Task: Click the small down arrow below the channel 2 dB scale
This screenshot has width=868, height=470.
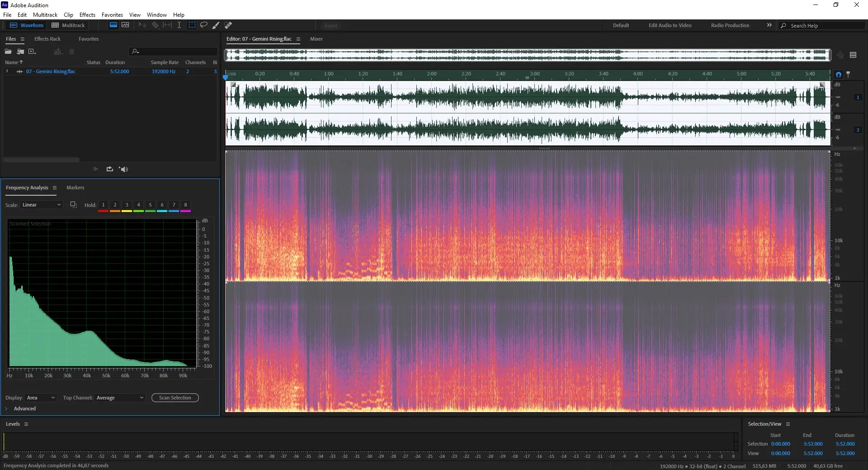Action: pos(854,148)
